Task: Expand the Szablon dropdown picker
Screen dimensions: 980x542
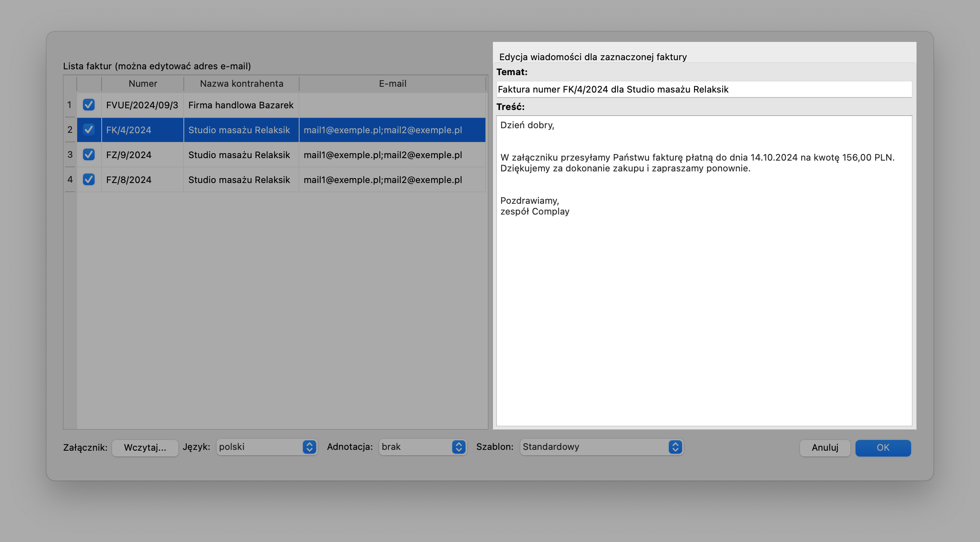Action: (675, 447)
